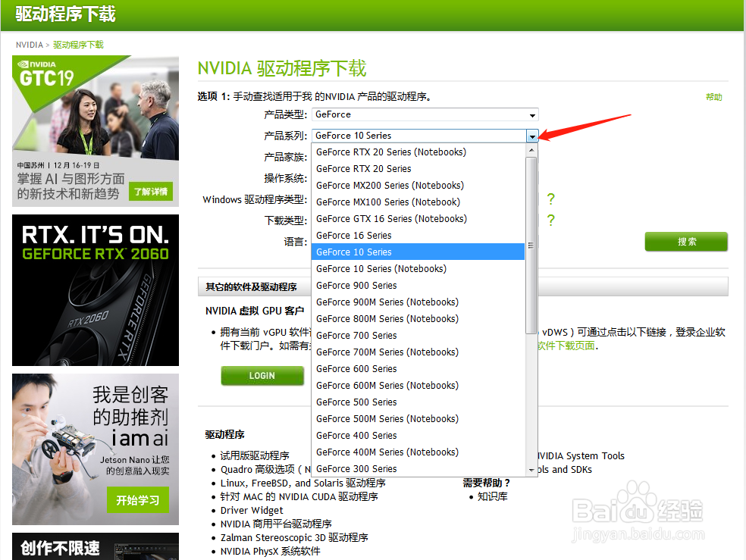
Task: Open Zalman Stereoscopic 3D 驱动程序 link
Action: pos(294,538)
